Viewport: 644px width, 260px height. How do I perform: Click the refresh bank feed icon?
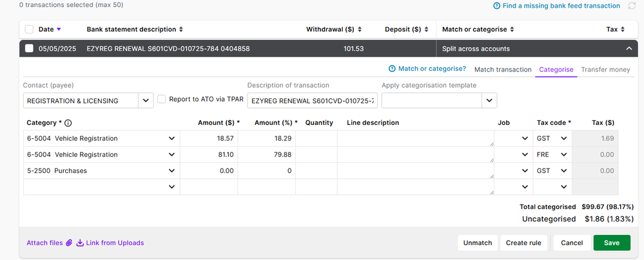pos(632,6)
